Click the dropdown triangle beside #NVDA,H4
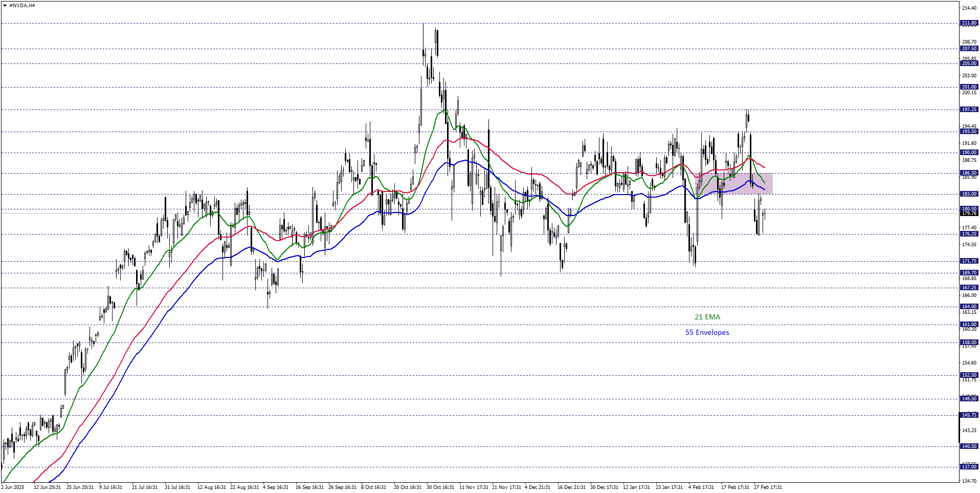This screenshot has width=980, height=493. [5, 6]
